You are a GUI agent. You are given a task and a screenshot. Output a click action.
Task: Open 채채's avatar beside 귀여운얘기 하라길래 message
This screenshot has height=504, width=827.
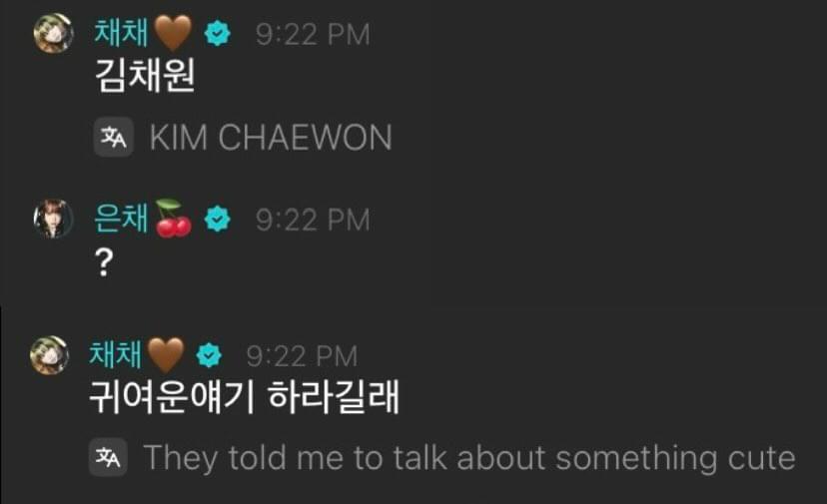click(x=49, y=355)
